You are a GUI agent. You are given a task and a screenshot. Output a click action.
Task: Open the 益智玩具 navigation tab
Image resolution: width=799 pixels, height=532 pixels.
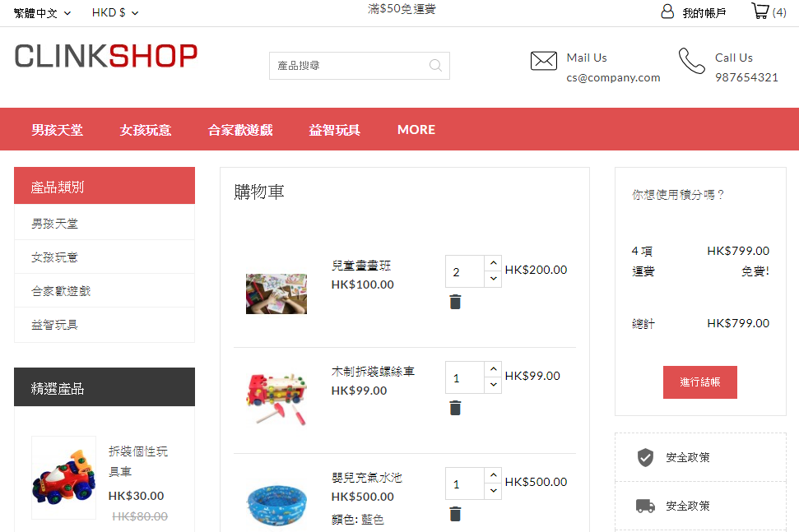[334, 129]
